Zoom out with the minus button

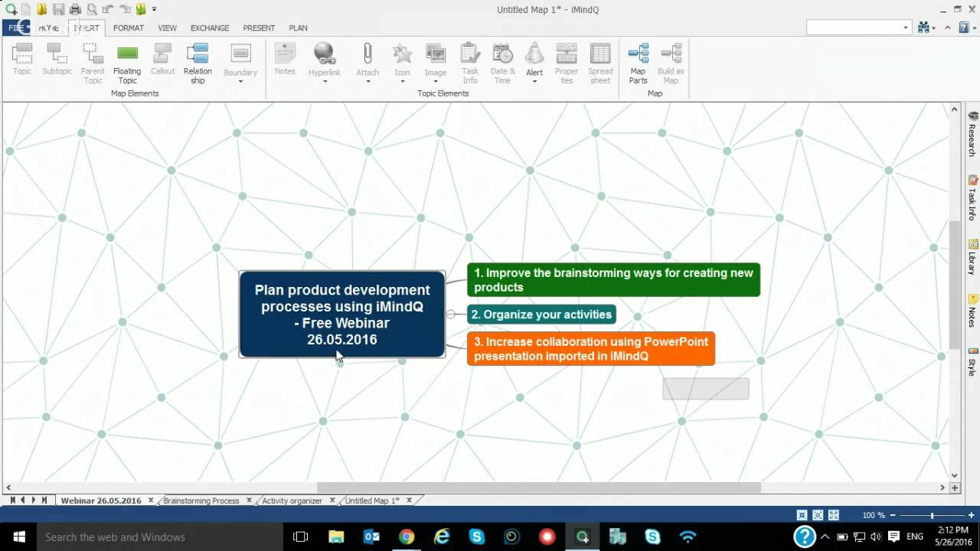click(x=893, y=516)
